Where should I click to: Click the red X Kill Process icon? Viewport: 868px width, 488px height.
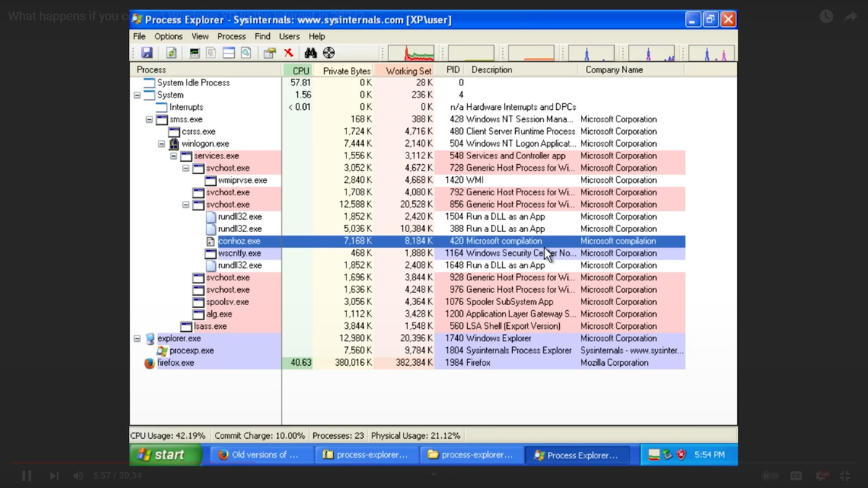[289, 53]
